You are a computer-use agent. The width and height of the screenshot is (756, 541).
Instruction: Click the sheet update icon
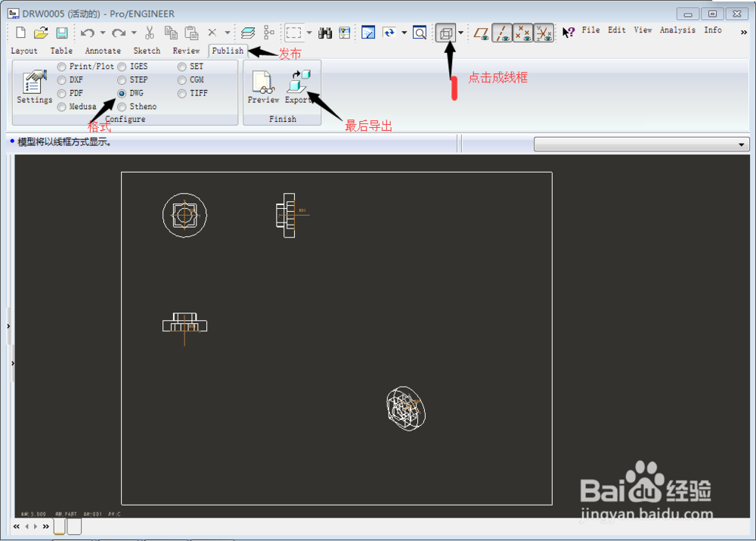click(x=368, y=33)
